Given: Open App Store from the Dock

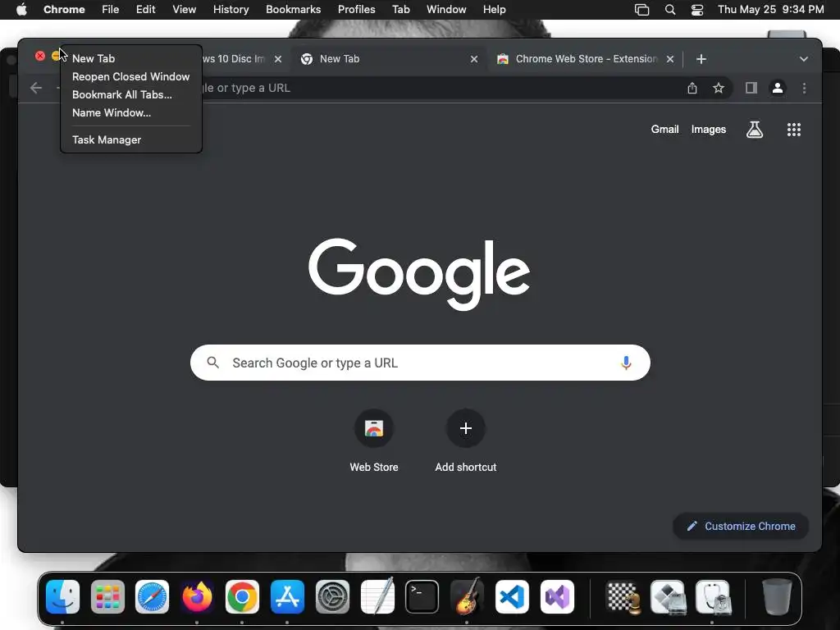Looking at the screenshot, I should [x=287, y=597].
